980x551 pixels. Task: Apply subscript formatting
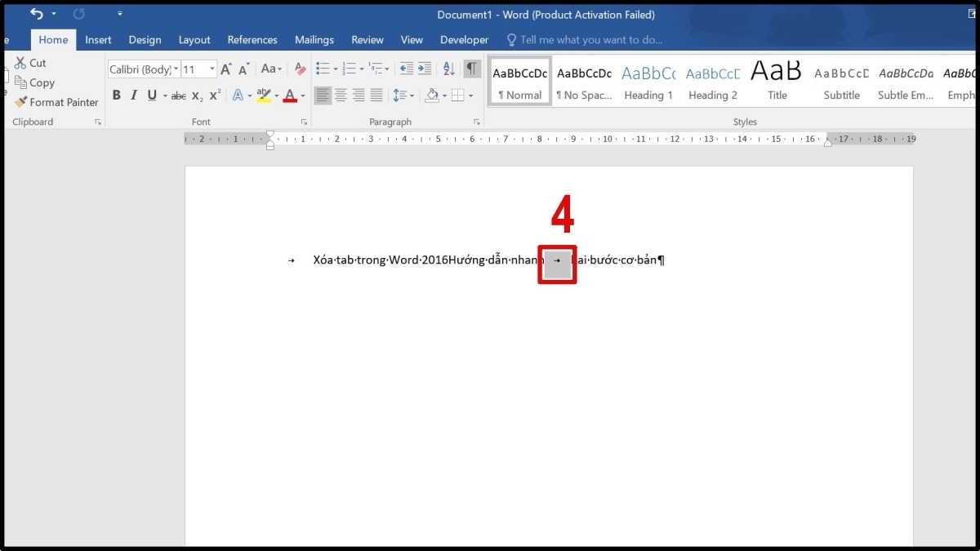(196, 96)
